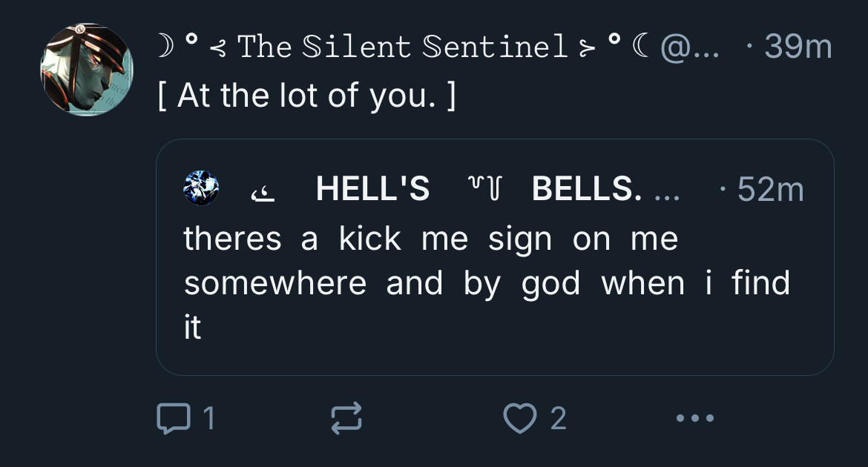Click the like count number 2
Image resolution: width=868 pixels, height=467 pixels.
[559, 419]
